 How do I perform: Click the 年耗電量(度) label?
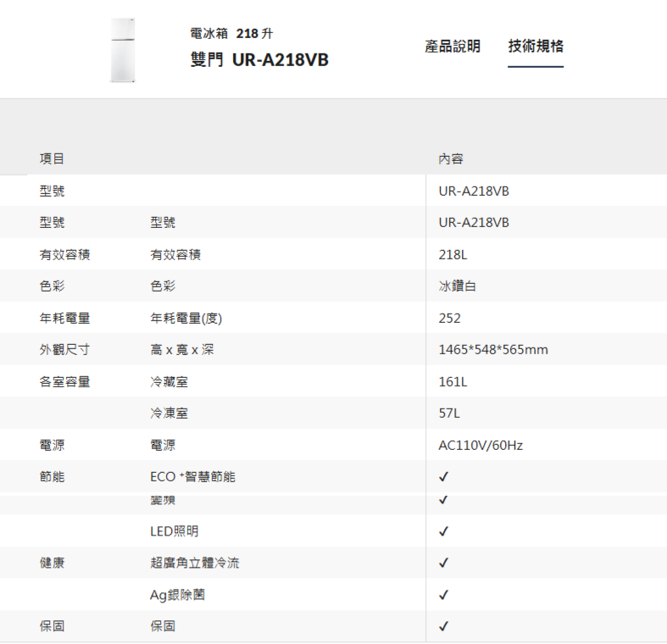point(186,318)
